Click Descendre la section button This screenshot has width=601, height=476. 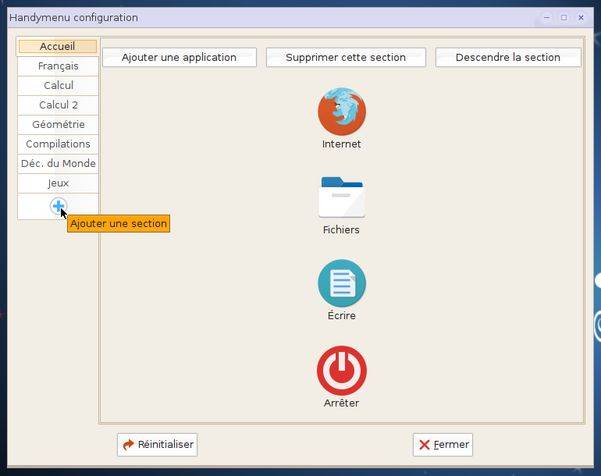pyautogui.click(x=508, y=57)
